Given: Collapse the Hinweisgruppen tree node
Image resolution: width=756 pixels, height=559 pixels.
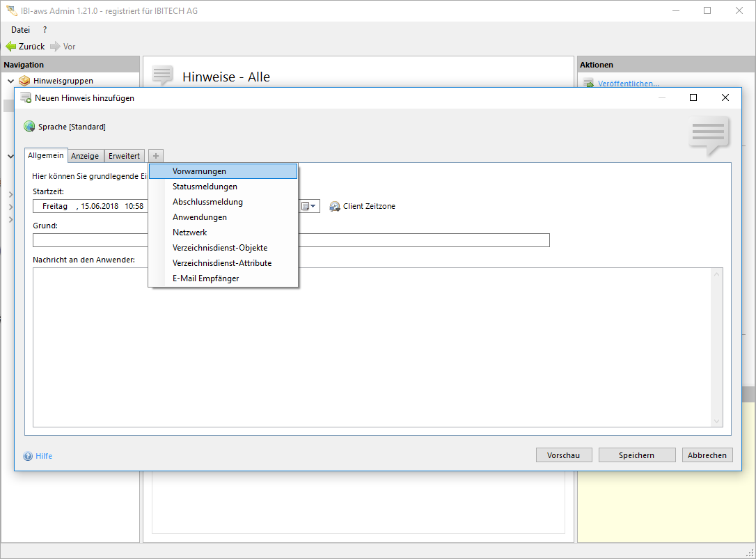Looking at the screenshot, I should pyautogui.click(x=10, y=81).
